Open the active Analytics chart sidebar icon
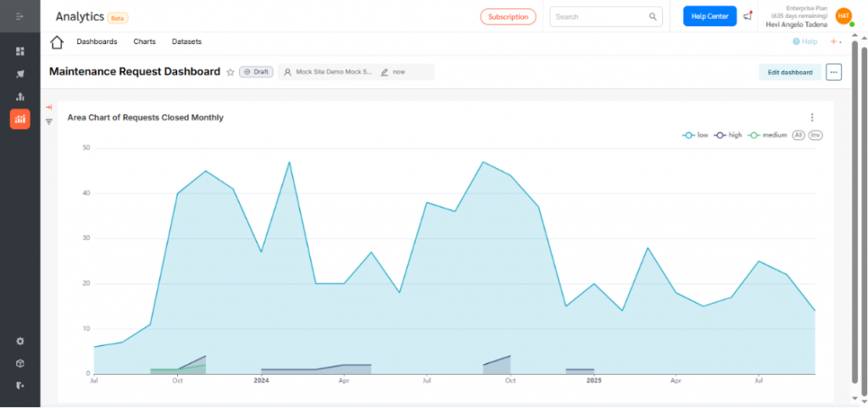This screenshot has width=868, height=408. [20, 120]
